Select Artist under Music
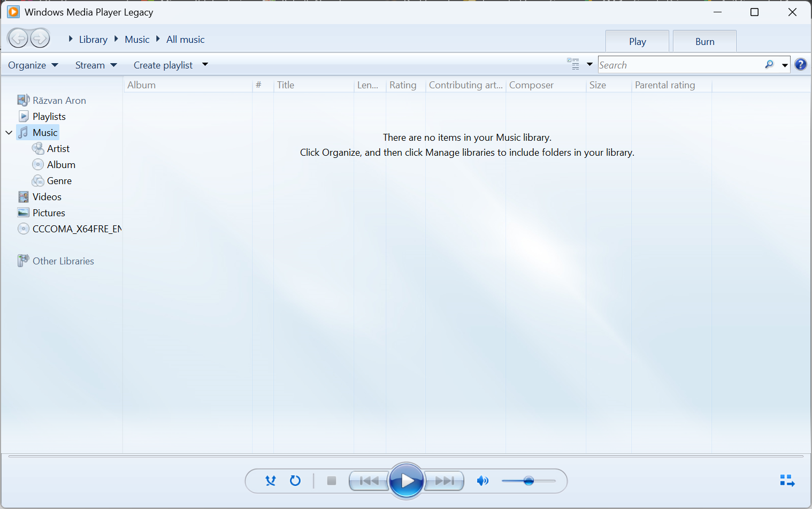The width and height of the screenshot is (812, 509). click(58, 148)
